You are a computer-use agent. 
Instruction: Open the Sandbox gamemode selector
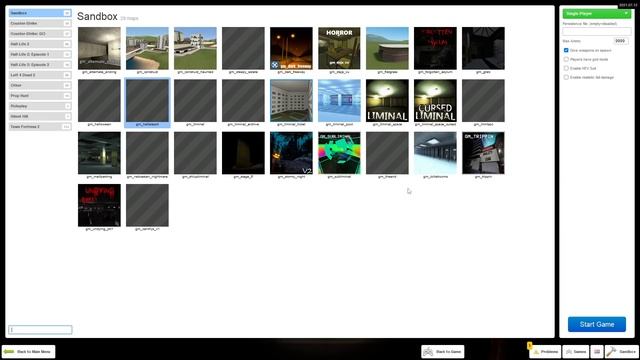[x=622, y=351]
